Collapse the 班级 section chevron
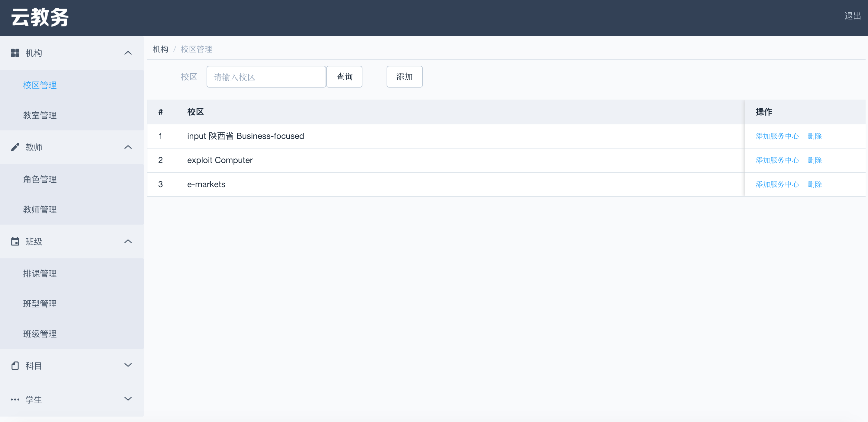 coord(128,241)
